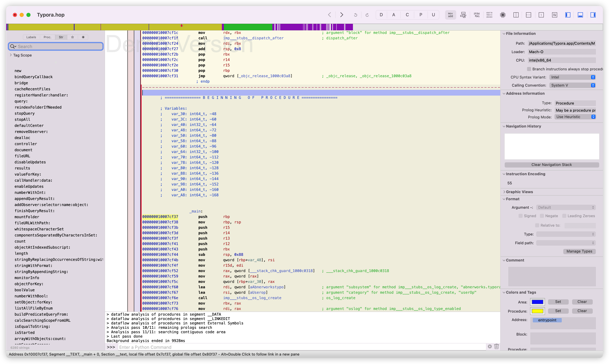
Task: Open the yellow Procedure color swatch
Action: [538, 311]
